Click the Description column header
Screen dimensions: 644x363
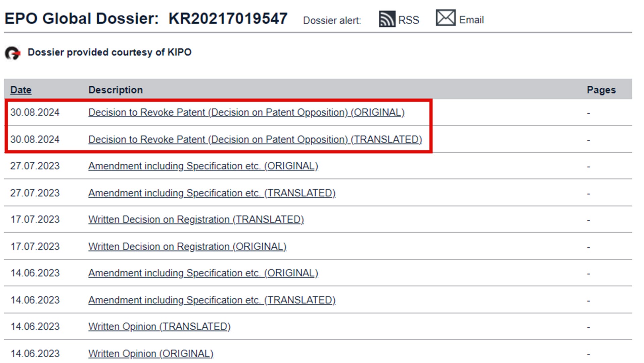(x=116, y=90)
